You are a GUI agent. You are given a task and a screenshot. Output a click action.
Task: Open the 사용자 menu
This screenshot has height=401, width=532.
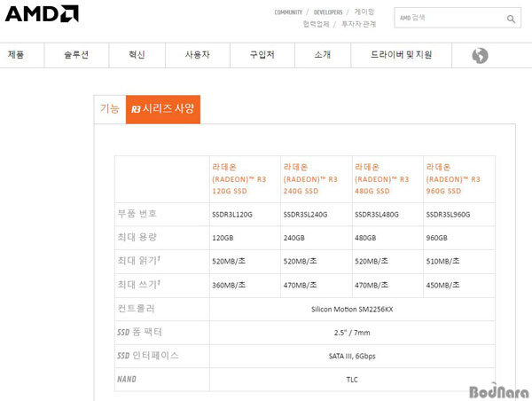[x=197, y=55]
